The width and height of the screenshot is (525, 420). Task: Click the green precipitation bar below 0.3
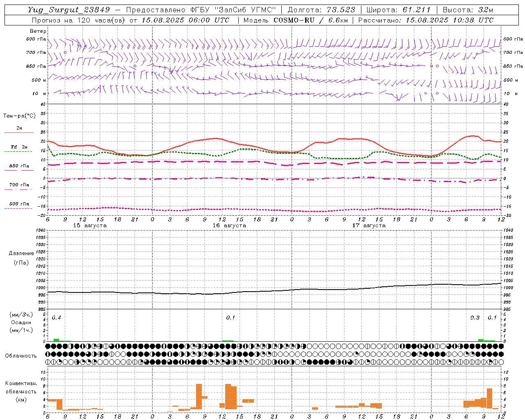[481, 340]
